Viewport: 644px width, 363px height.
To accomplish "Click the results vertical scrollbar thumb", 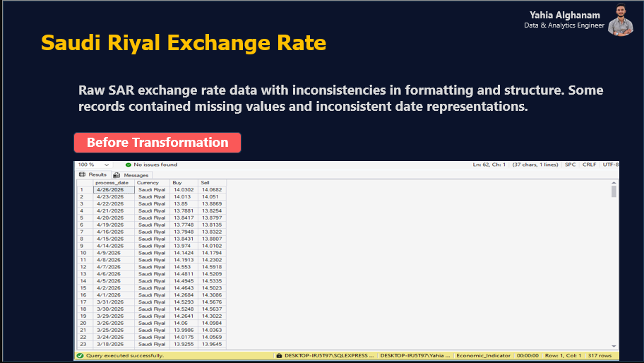I will click(614, 191).
